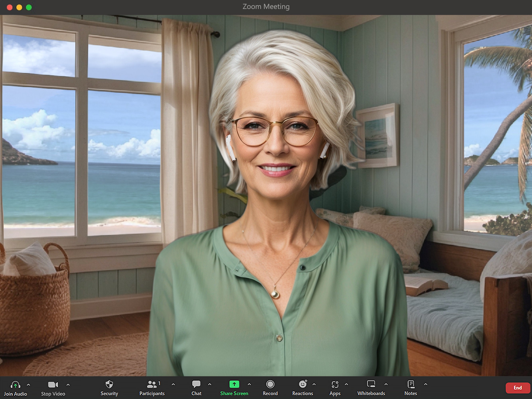Expand video options arrow beside Stop Video
532x399 pixels.
pyautogui.click(x=68, y=385)
